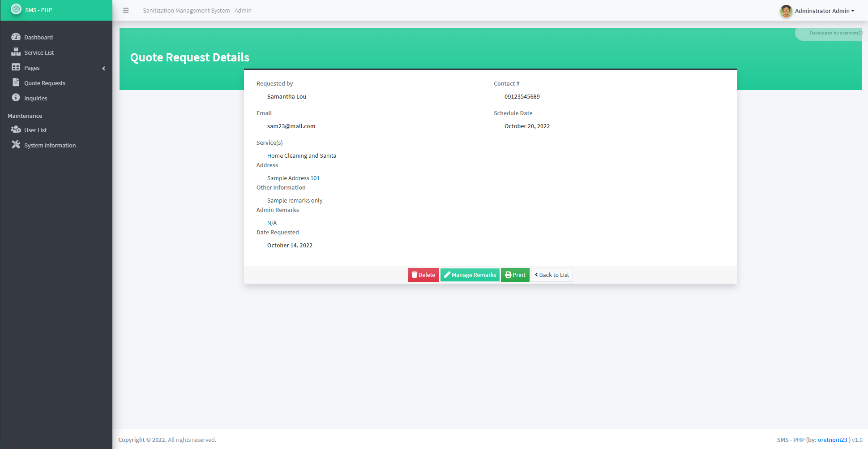Viewport: 868px width, 449px height.
Task: Select schedule date October 20, 2022
Action: pos(527,126)
